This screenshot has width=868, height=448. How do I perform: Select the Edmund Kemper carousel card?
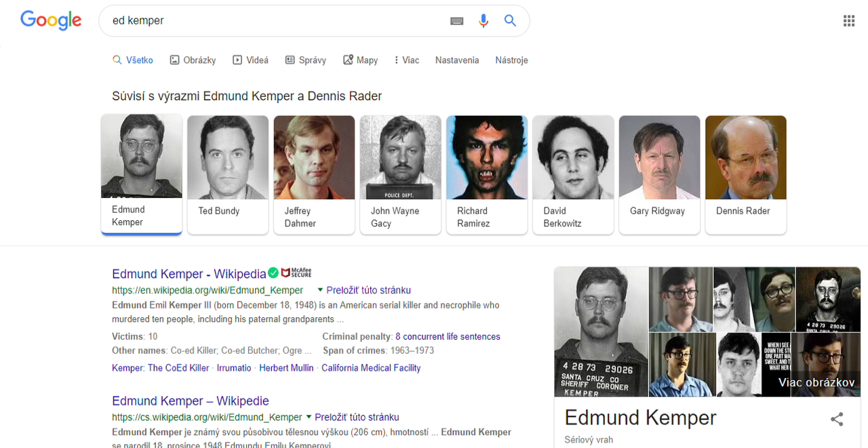point(142,174)
